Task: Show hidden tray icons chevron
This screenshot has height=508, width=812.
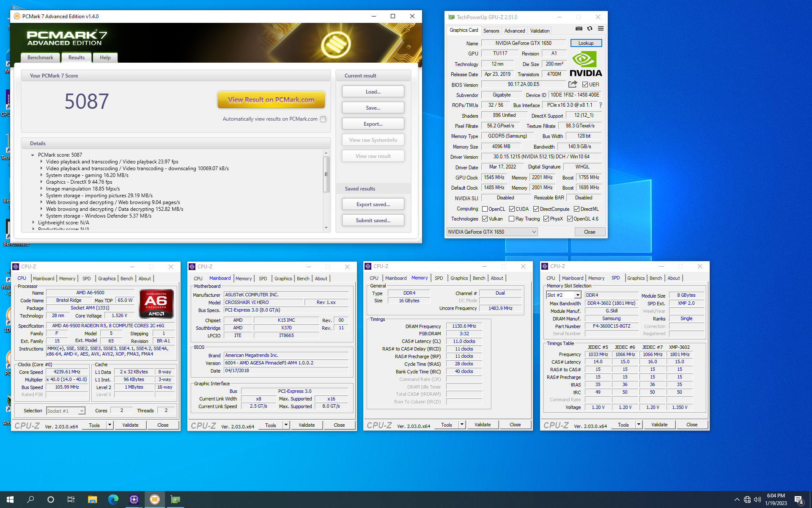Action: click(x=737, y=500)
